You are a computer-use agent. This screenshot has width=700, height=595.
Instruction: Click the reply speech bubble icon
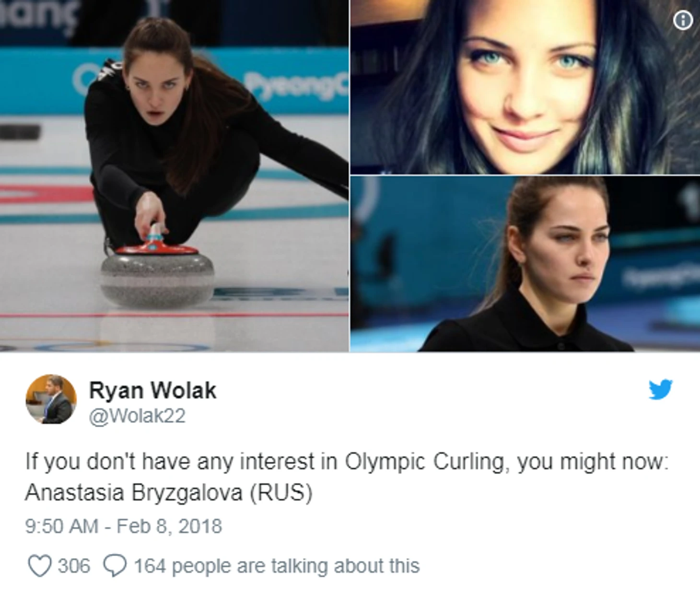pyautogui.click(x=115, y=566)
